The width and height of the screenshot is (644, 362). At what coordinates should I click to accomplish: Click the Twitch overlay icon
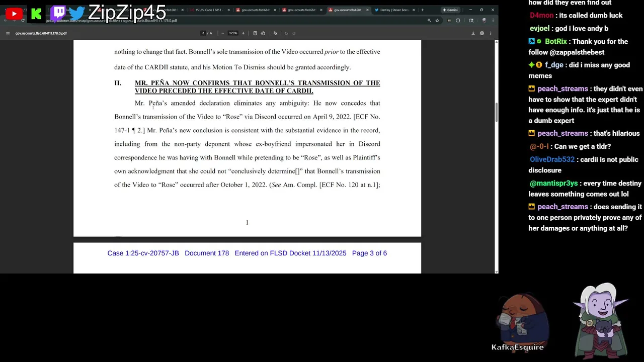click(x=58, y=13)
